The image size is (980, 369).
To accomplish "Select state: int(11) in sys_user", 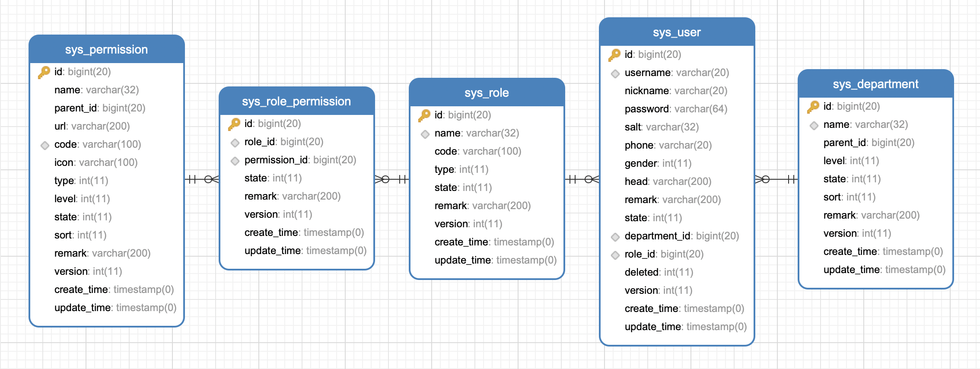I will click(653, 218).
